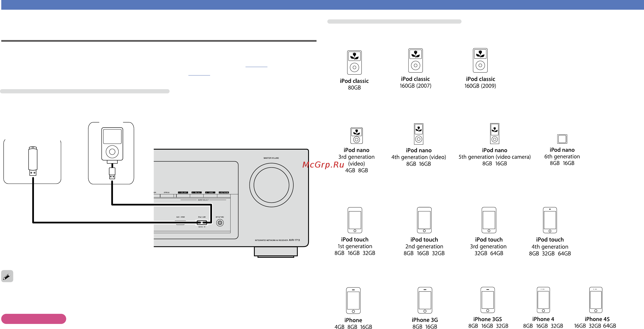Click the iPod/USB port on receiver

tap(202, 223)
